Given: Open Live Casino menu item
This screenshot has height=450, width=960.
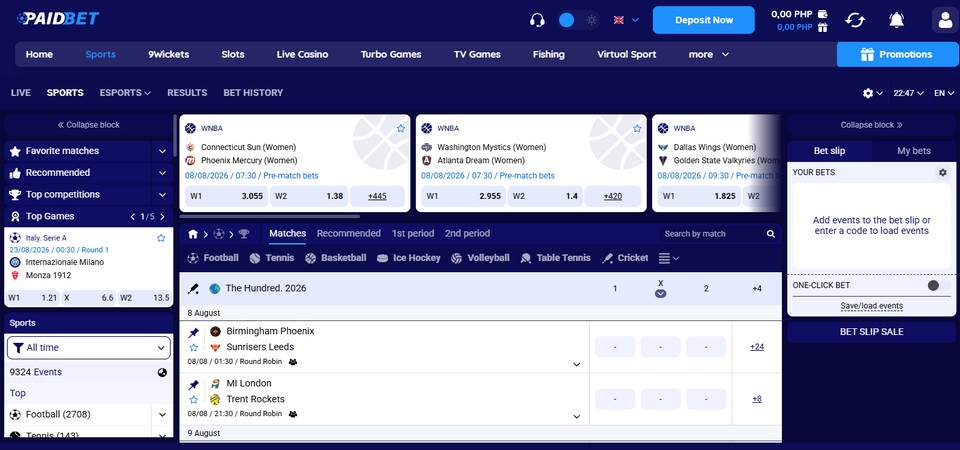Looking at the screenshot, I should [x=302, y=54].
